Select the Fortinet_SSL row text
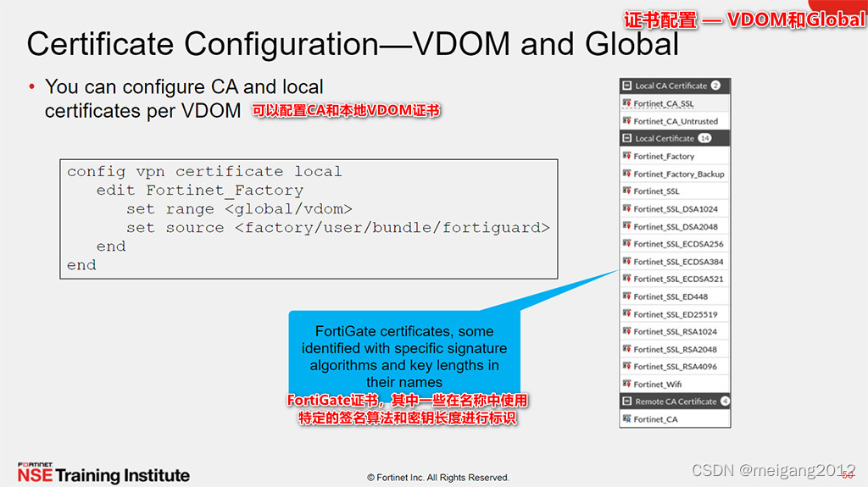The height and width of the screenshot is (487, 868). 657,191
